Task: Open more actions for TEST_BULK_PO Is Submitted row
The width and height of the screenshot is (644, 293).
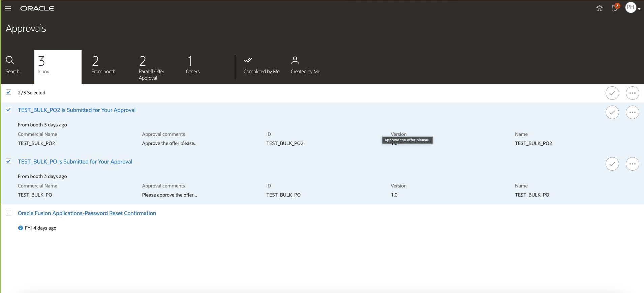Action: pos(633,164)
